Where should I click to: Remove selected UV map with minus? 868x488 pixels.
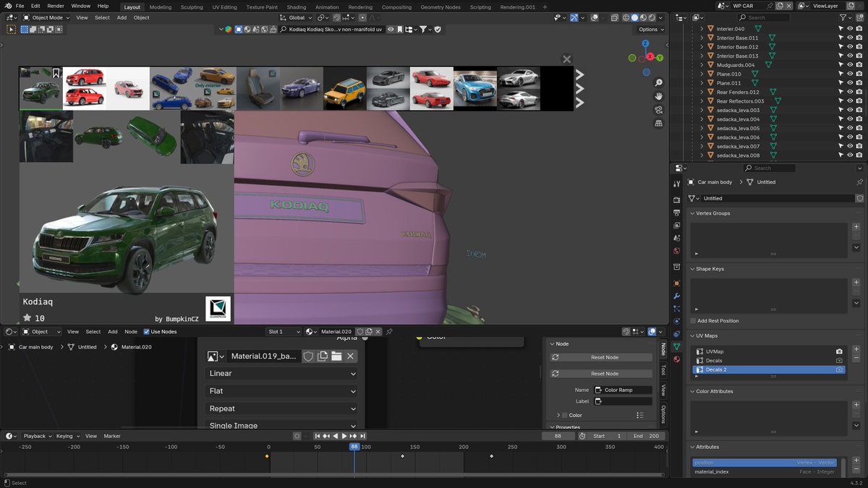click(x=856, y=359)
